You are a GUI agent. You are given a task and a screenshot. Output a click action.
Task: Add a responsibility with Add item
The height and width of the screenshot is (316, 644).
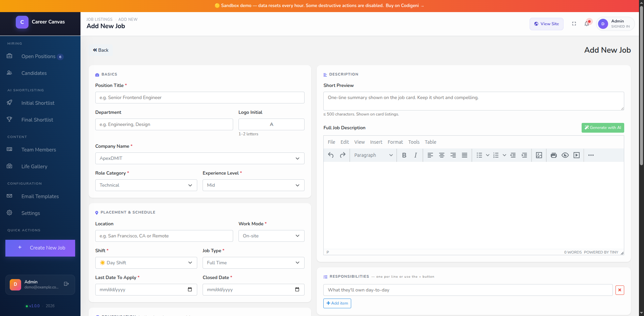(x=337, y=303)
